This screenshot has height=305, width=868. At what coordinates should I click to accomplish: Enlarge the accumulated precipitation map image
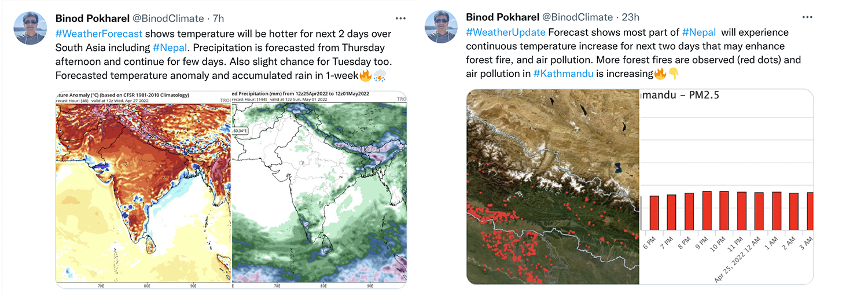[319, 188]
